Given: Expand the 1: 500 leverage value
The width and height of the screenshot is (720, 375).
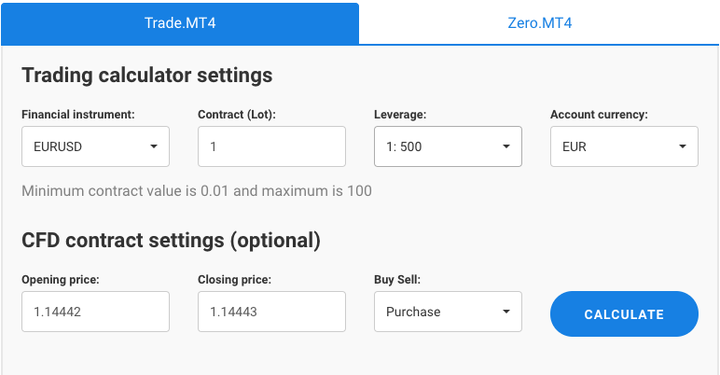Looking at the screenshot, I should (x=404, y=147).
